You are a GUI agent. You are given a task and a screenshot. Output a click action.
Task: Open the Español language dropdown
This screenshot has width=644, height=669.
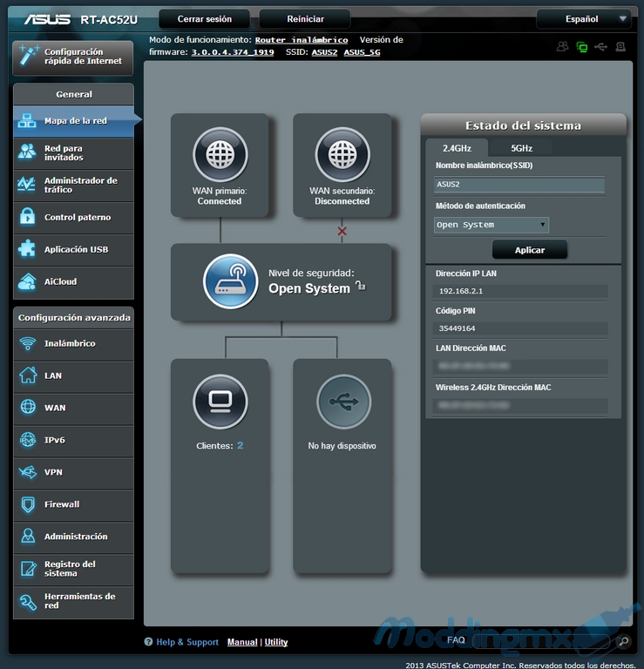click(x=584, y=19)
